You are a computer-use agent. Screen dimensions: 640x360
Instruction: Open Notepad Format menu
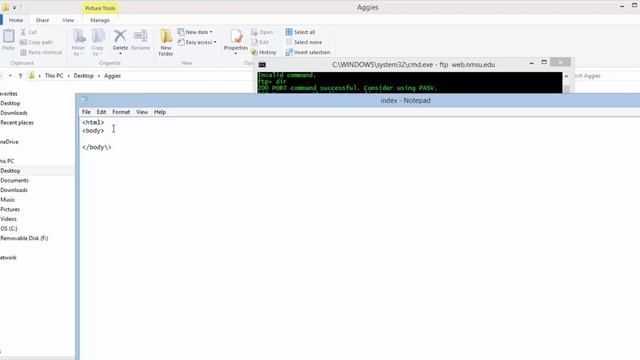click(x=121, y=112)
